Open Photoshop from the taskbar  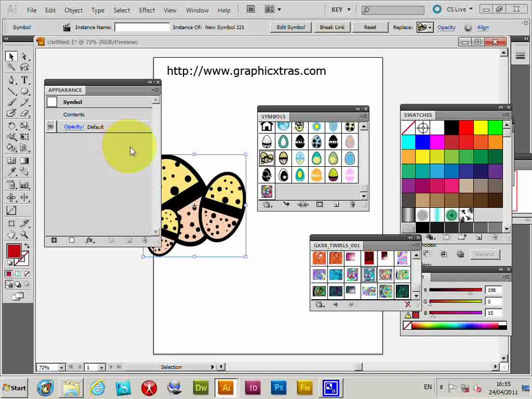(279, 387)
